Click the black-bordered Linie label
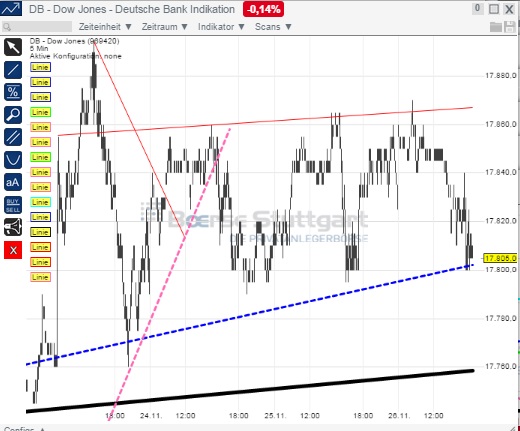520x431 pixels. click(40, 232)
